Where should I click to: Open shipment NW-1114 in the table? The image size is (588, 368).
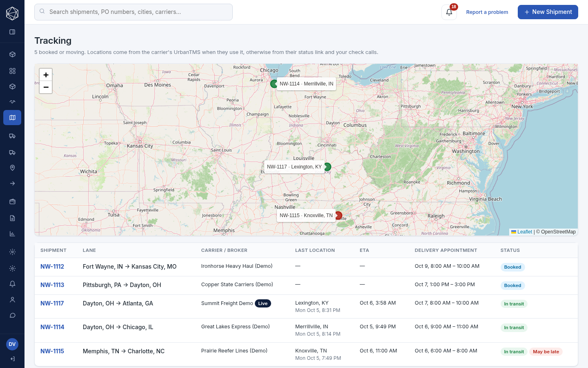tap(52, 327)
